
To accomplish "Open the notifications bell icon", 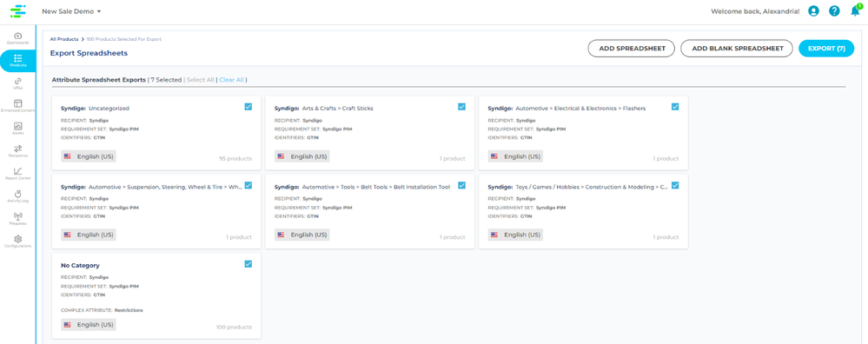I will point(855,11).
